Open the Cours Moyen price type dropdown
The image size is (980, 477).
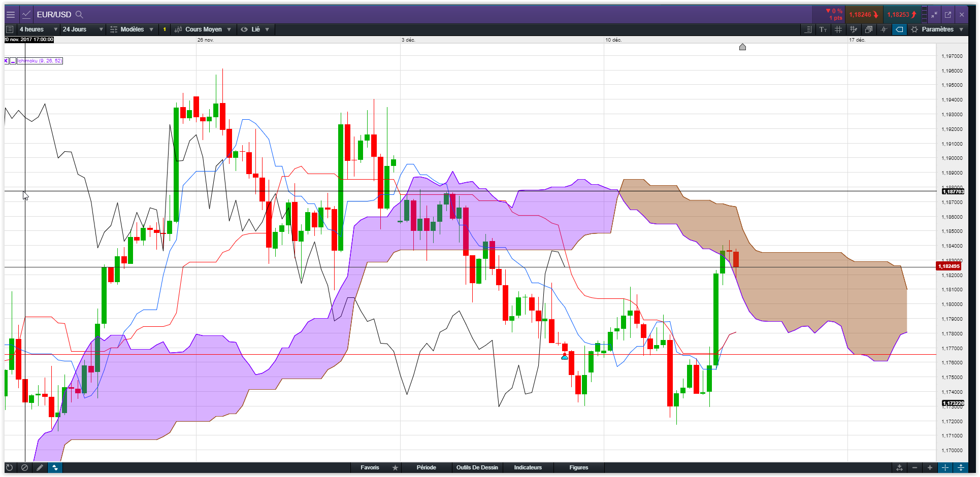pyautogui.click(x=203, y=29)
